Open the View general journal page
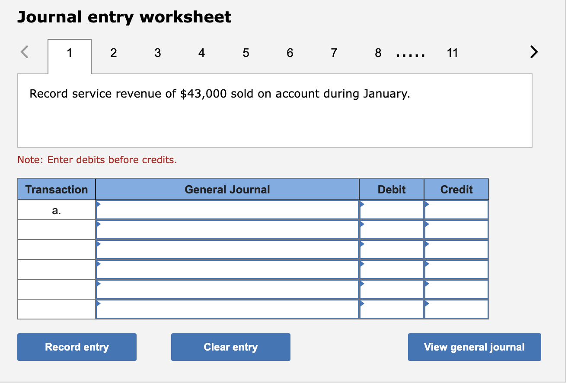587x392 pixels. coord(474,347)
